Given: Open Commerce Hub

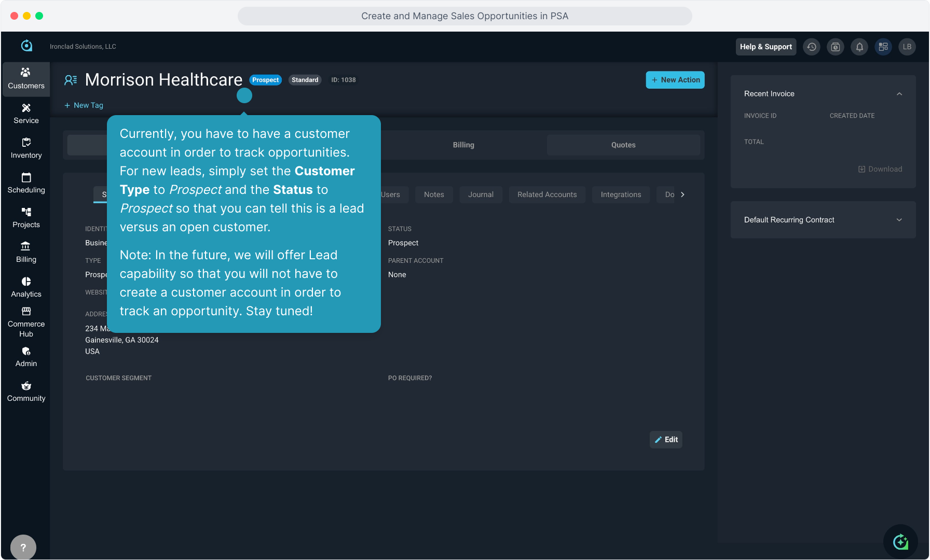Looking at the screenshot, I should pyautogui.click(x=26, y=322).
